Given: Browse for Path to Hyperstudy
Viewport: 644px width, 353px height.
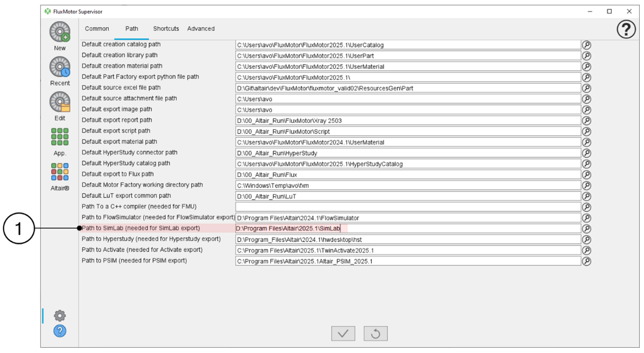Looking at the screenshot, I should (x=587, y=240).
